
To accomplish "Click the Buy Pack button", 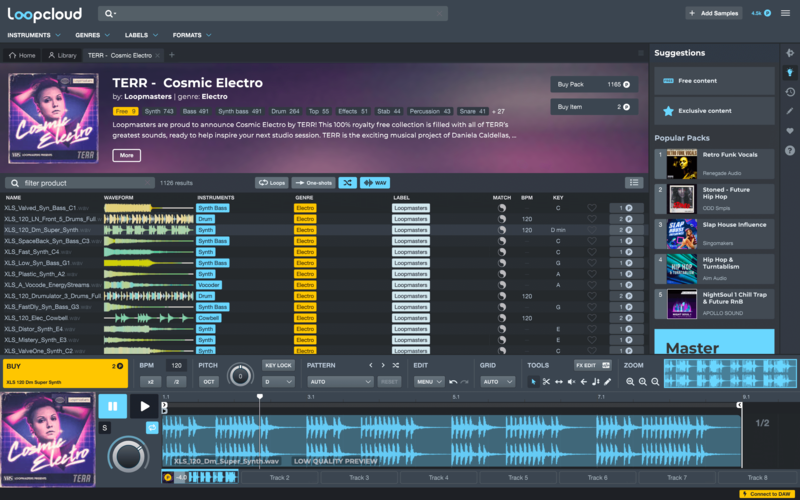I will (594, 85).
